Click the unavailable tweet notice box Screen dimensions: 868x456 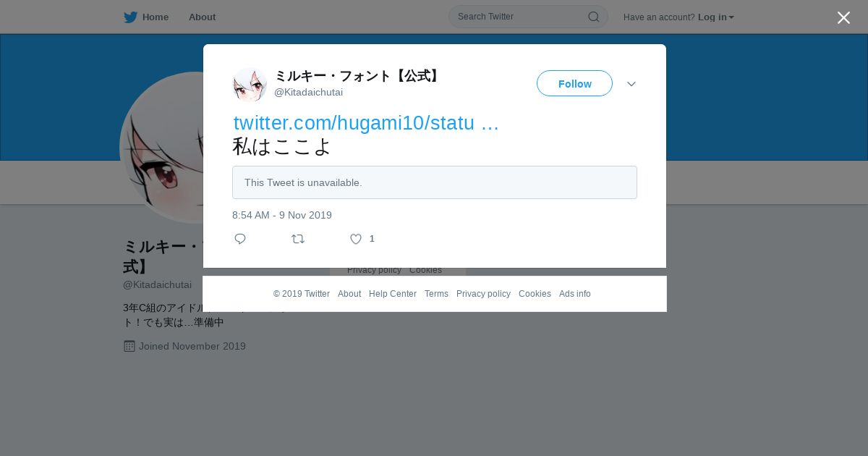435,182
